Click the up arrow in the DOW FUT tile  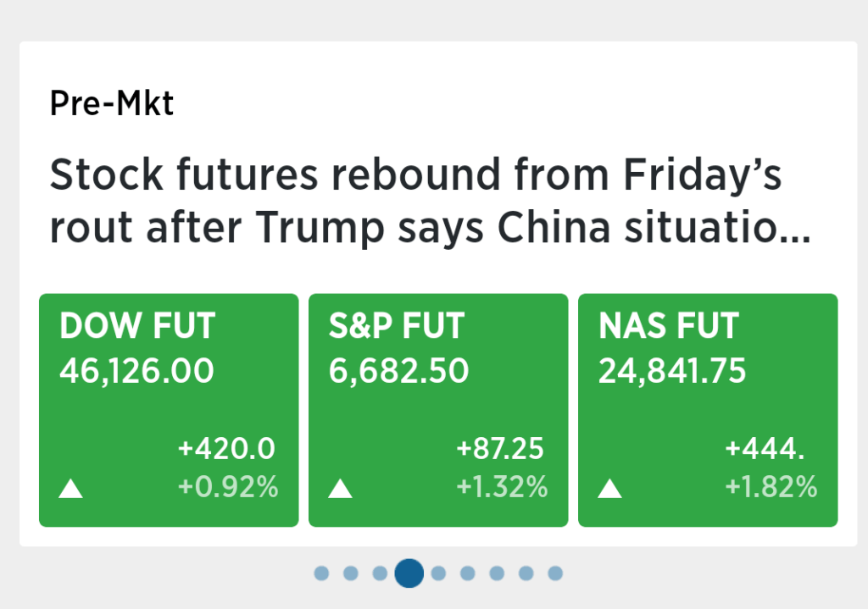71,489
